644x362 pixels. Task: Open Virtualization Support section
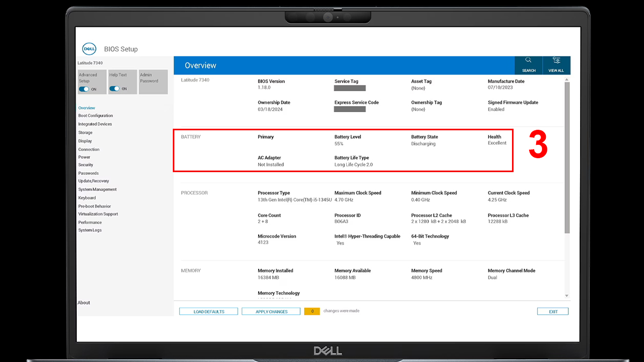pyautogui.click(x=98, y=214)
